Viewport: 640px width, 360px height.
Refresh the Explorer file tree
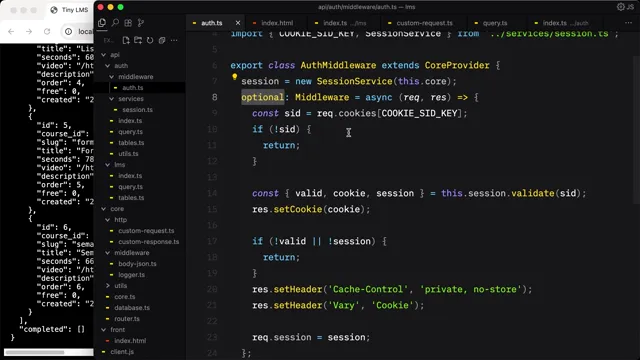[150, 40]
